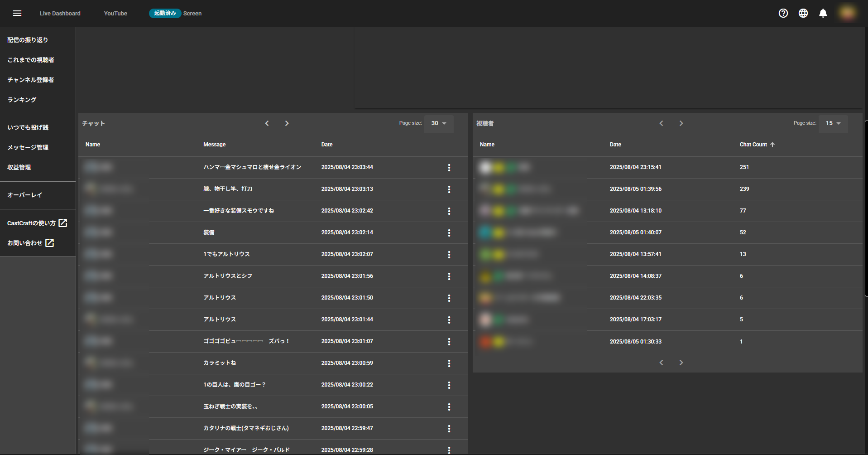Open ランキング in sidebar

(22, 100)
